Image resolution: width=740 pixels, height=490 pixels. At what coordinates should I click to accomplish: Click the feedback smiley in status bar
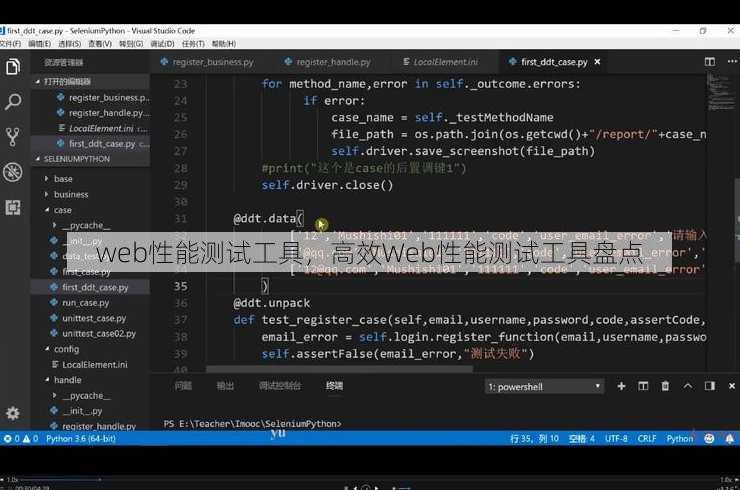(x=709, y=439)
